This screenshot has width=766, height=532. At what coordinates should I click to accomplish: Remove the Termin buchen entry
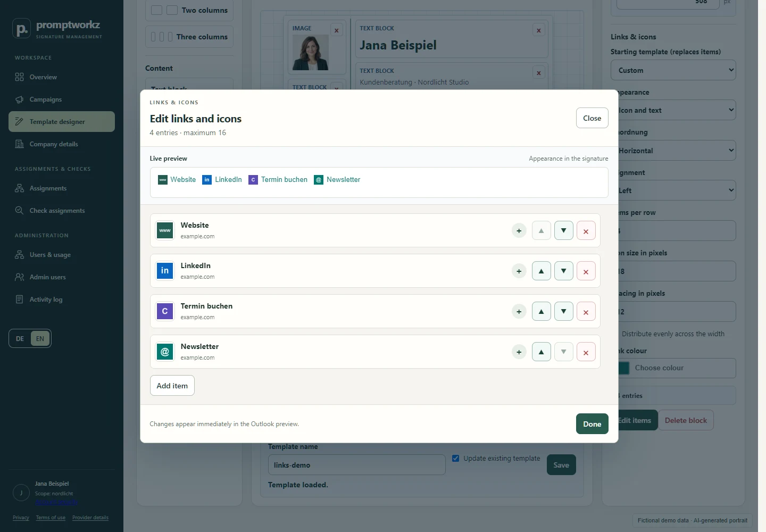586,311
